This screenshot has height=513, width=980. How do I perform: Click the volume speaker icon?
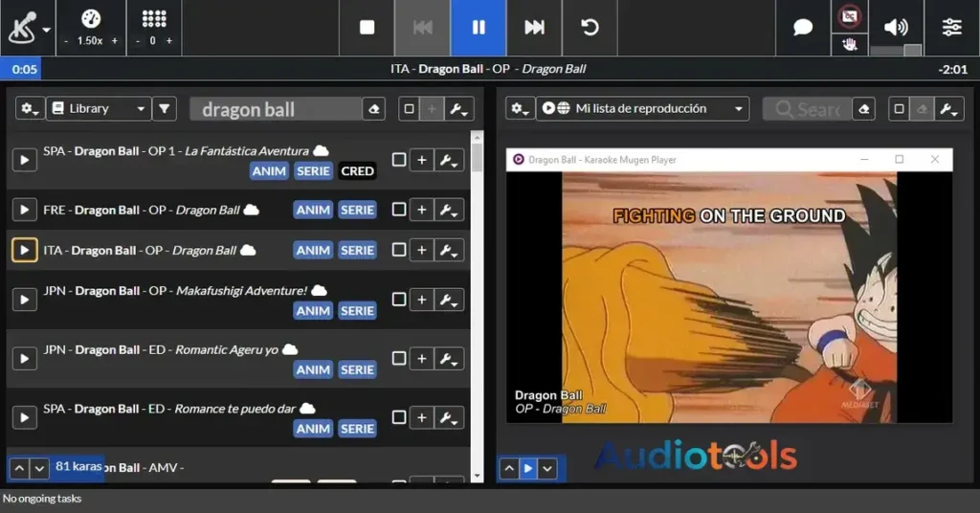(896, 26)
